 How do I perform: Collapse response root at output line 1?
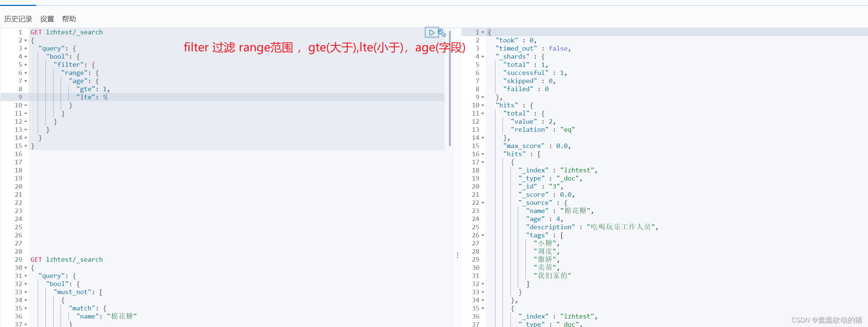(483, 32)
